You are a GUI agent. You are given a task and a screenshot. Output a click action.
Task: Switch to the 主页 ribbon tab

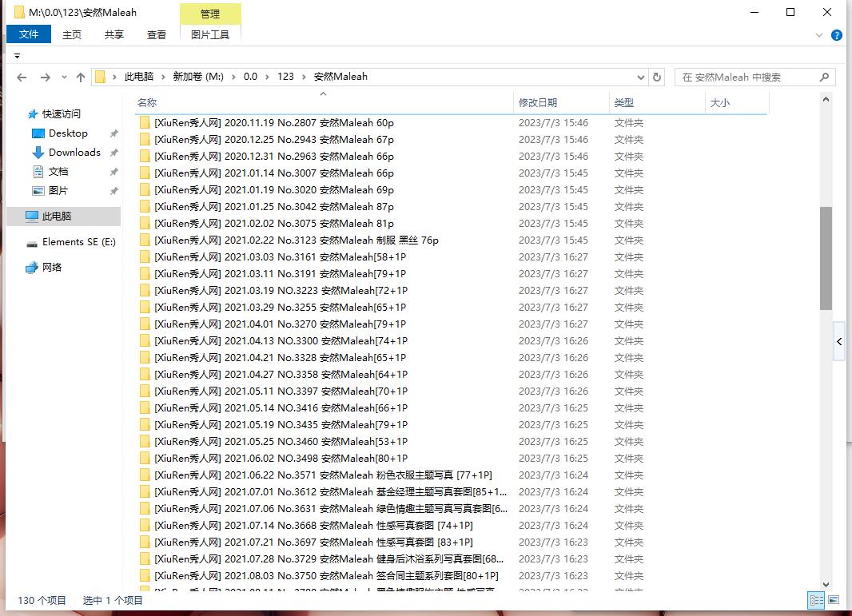point(72,35)
